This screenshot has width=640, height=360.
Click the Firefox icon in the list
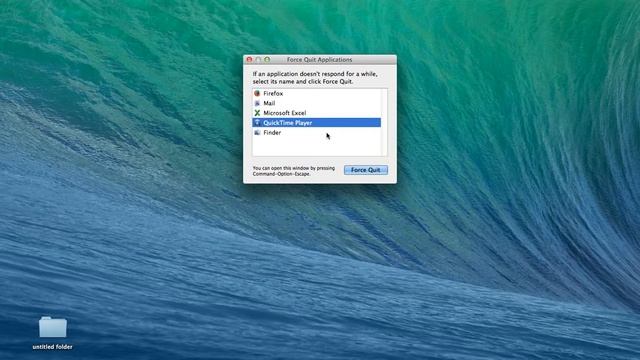coord(257,93)
